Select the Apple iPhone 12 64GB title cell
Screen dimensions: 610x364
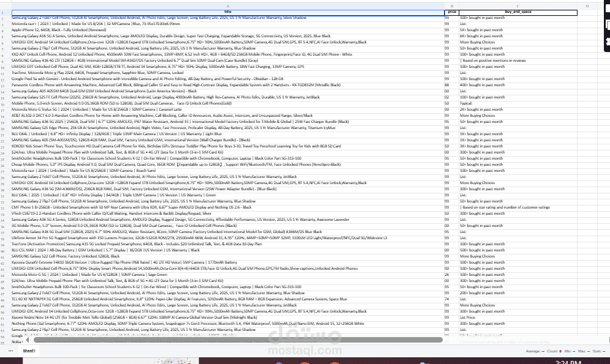[228, 30]
